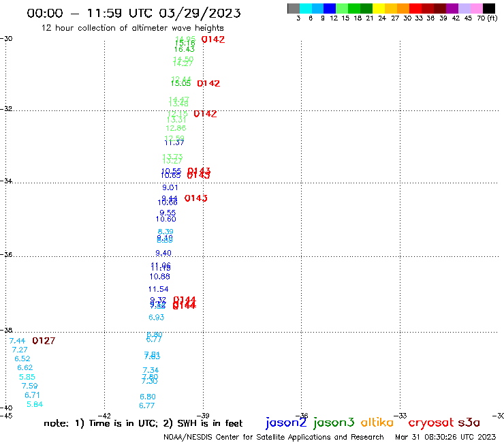Click the dark red 0127 time label
Image resolution: width=504 pixels, height=443 pixels.
coord(44,341)
